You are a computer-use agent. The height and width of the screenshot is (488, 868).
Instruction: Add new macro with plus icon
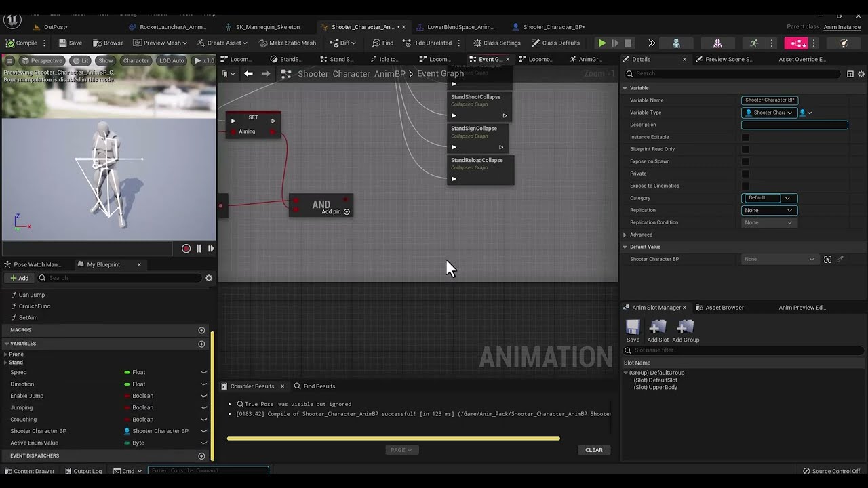(x=201, y=330)
